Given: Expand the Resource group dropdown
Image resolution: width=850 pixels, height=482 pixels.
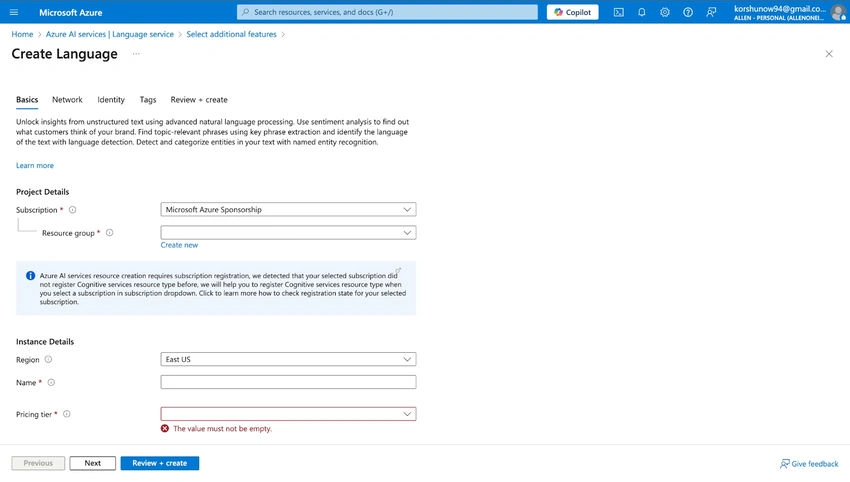Looking at the screenshot, I should [288, 233].
